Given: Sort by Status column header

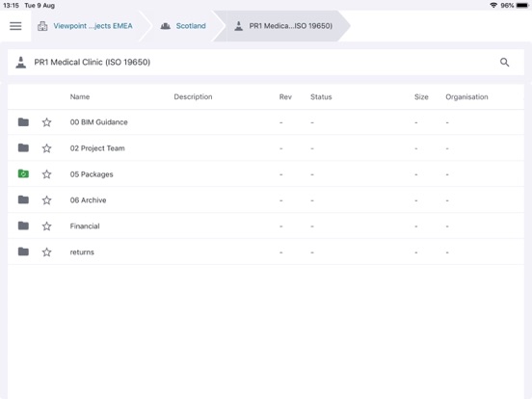Looking at the screenshot, I should coord(321,96).
